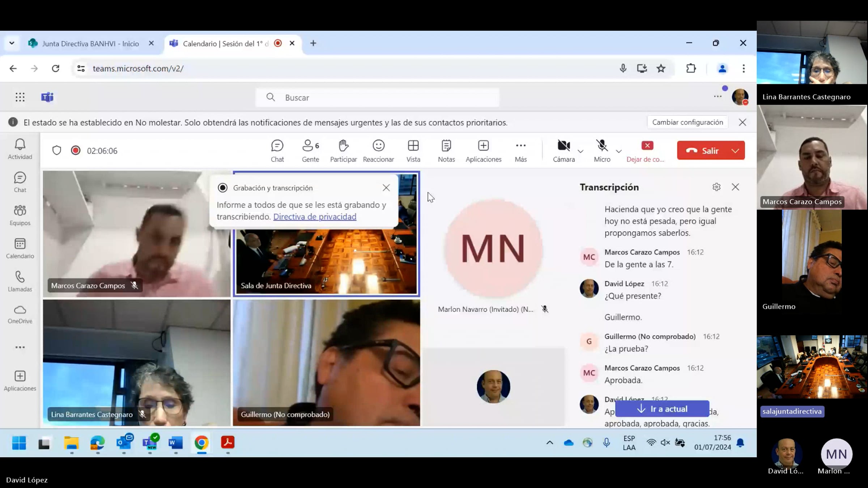Change layout with the Vista button
Viewport: 868px width, 488px height.
[413, 151]
